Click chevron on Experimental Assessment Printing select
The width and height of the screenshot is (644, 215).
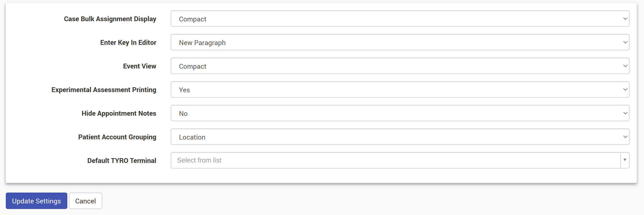click(x=625, y=90)
